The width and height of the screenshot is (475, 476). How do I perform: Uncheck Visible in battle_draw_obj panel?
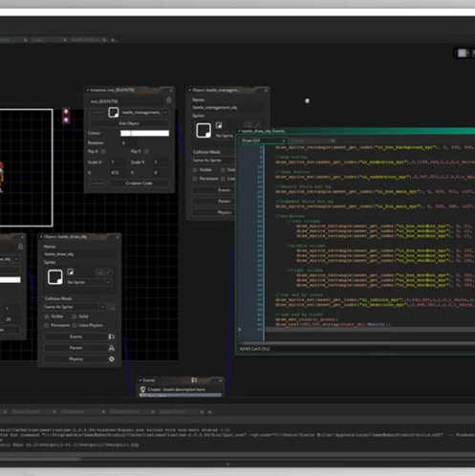[47, 316]
